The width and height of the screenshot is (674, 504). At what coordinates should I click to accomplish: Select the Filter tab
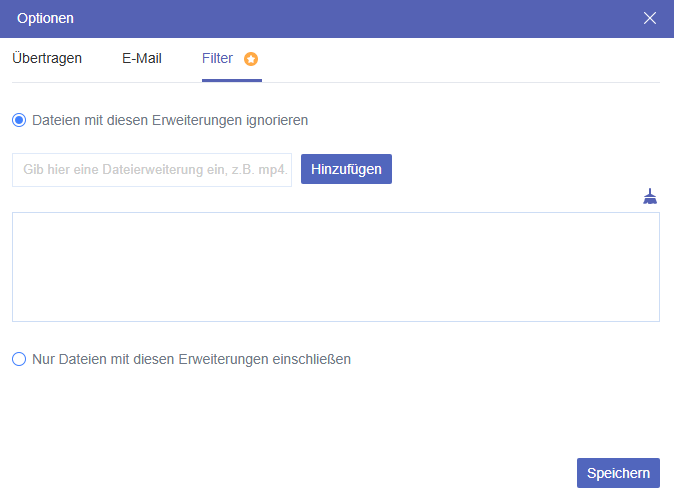coord(217,58)
